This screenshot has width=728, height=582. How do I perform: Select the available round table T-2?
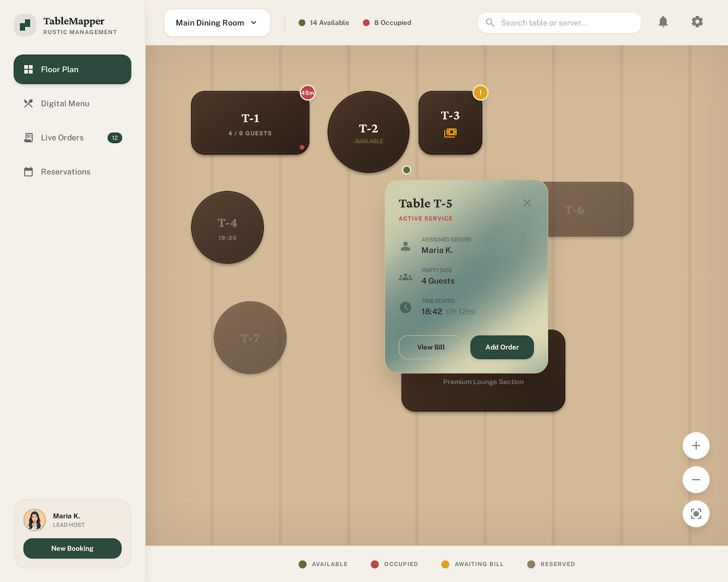point(368,132)
